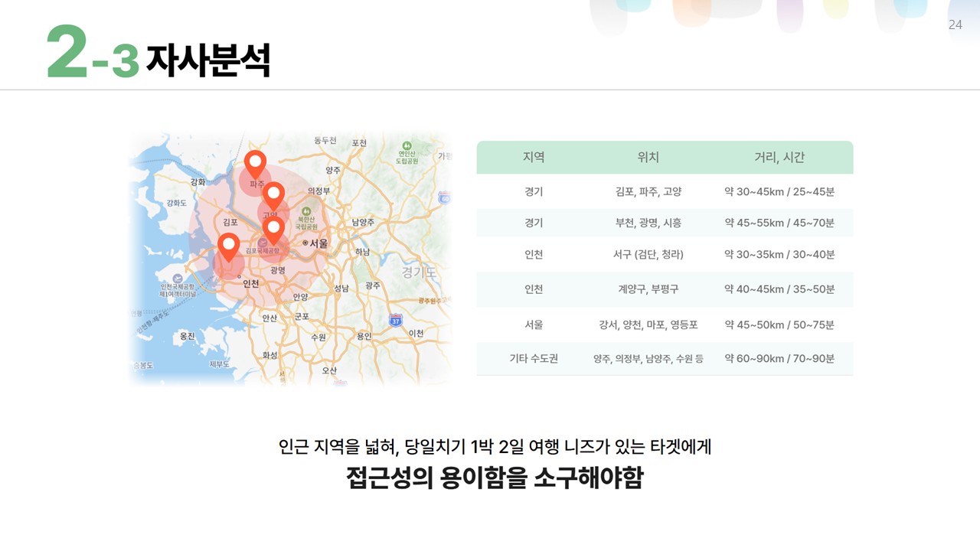This screenshot has height=551, width=980.
Task: Click the 연인산 도립공원 park icon
Action: [407, 146]
